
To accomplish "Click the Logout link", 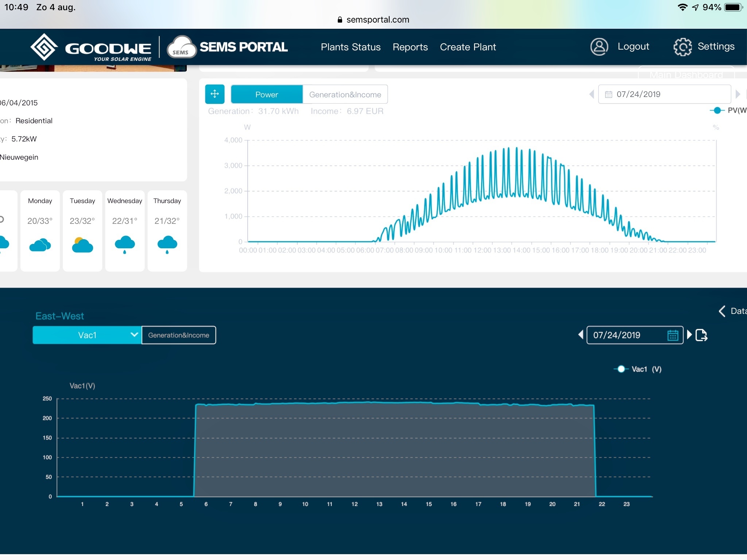I will tap(633, 46).
